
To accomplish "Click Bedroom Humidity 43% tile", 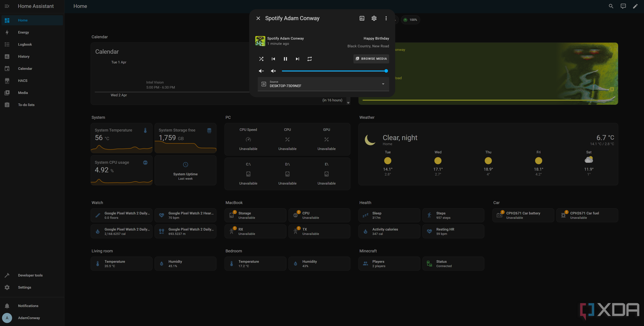I will click(x=319, y=263).
